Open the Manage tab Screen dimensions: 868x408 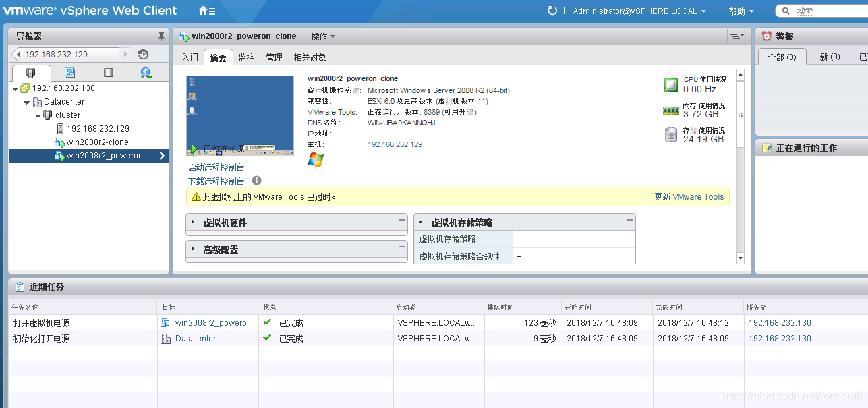[x=274, y=58]
